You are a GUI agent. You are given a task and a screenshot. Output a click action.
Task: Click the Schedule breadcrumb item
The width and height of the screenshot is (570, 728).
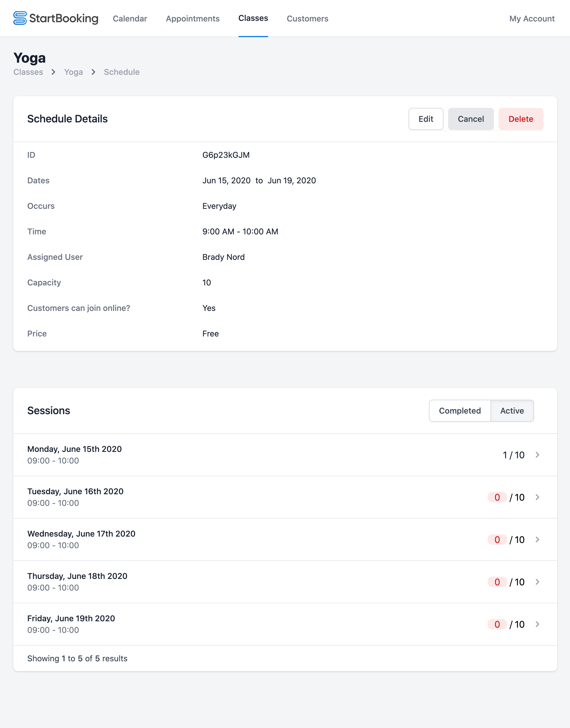(x=122, y=72)
